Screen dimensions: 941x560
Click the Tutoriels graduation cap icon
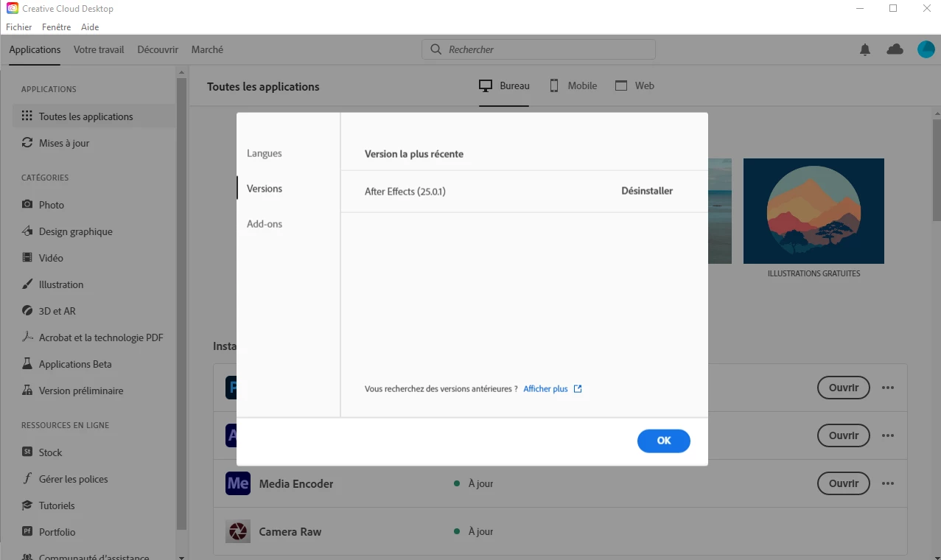click(x=27, y=505)
